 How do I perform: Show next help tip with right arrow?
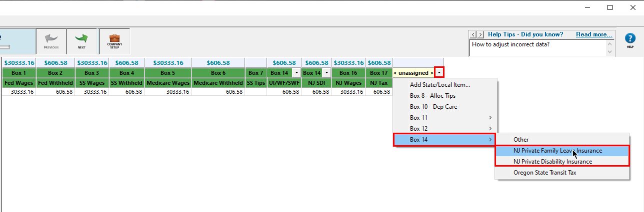[x=480, y=34]
